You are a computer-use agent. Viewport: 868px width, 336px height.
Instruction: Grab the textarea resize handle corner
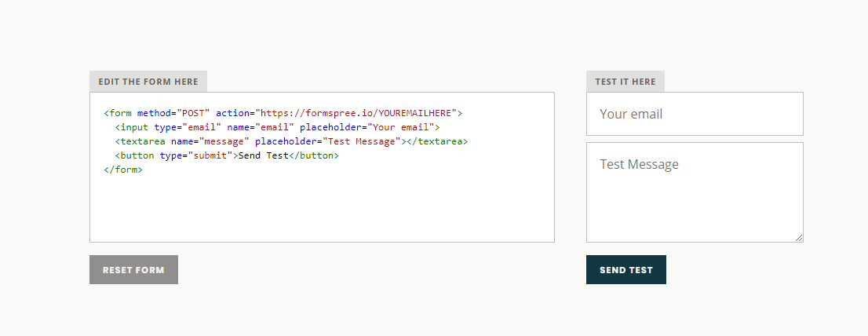pos(799,238)
